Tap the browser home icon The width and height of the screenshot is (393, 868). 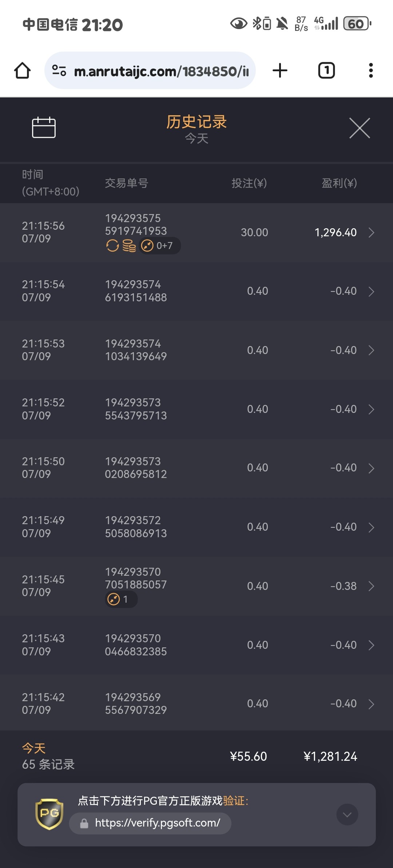click(22, 71)
